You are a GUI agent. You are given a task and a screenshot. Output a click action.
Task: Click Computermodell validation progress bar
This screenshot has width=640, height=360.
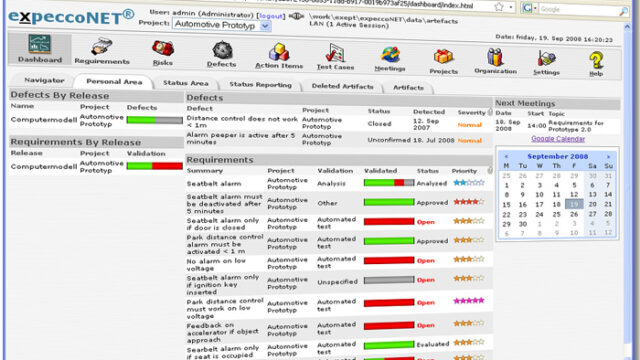pyautogui.click(x=155, y=166)
